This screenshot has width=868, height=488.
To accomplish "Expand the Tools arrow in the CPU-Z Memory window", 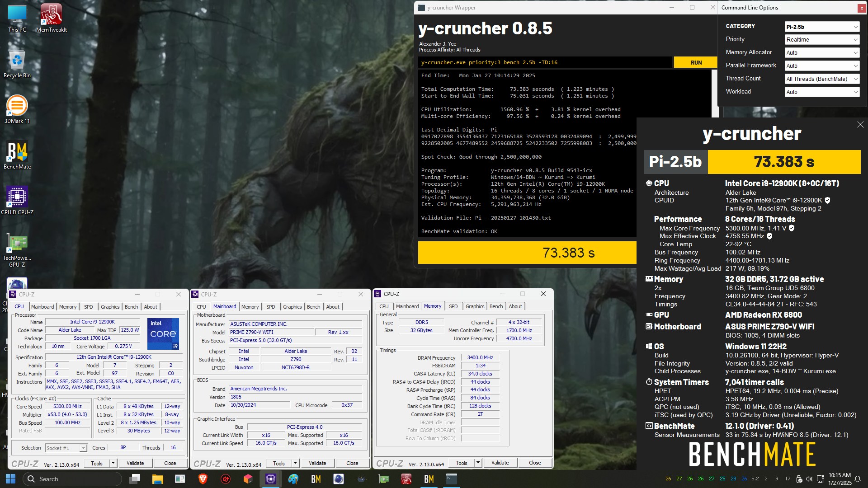I will (478, 463).
